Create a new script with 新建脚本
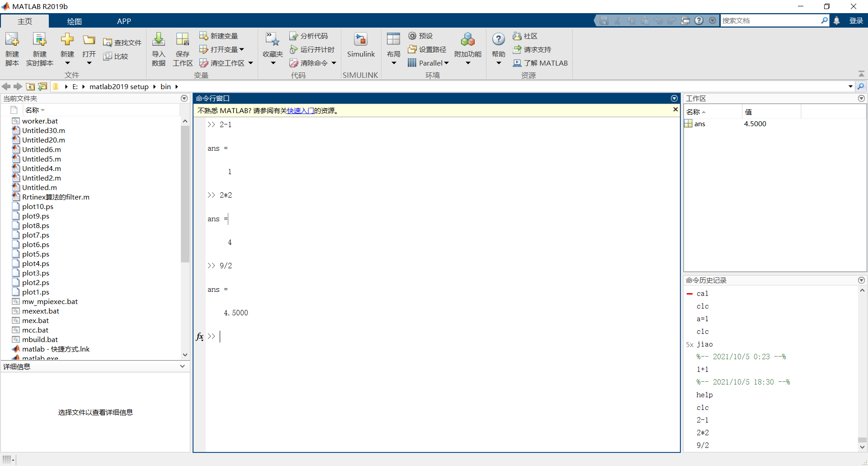Screen dimensions: 868x466 coord(12,48)
